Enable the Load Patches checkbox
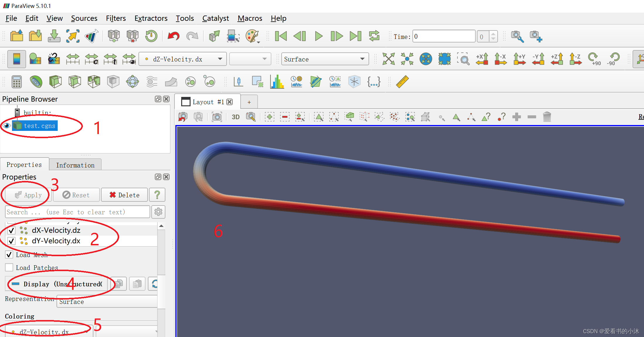The height and width of the screenshot is (337, 644). (x=9, y=268)
